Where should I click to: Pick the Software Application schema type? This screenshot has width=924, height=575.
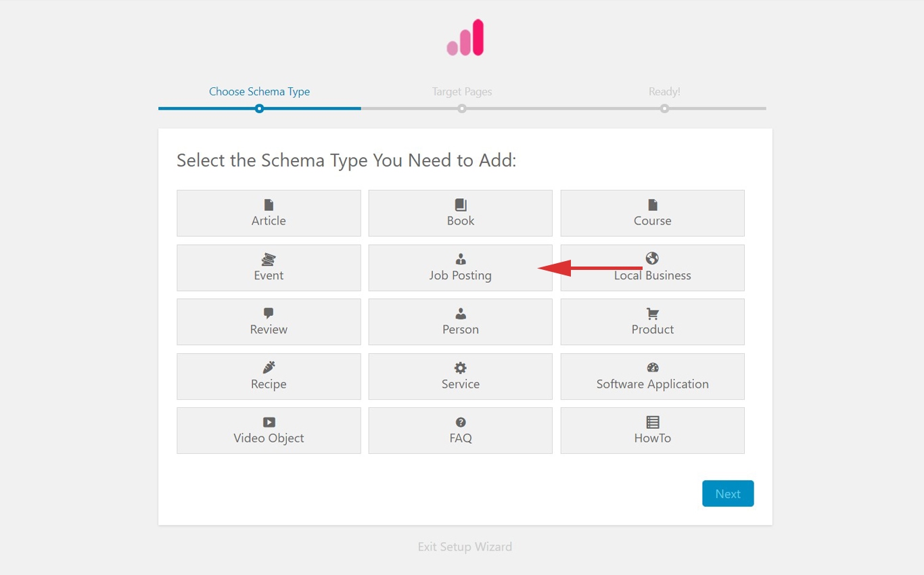pyautogui.click(x=652, y=376)
